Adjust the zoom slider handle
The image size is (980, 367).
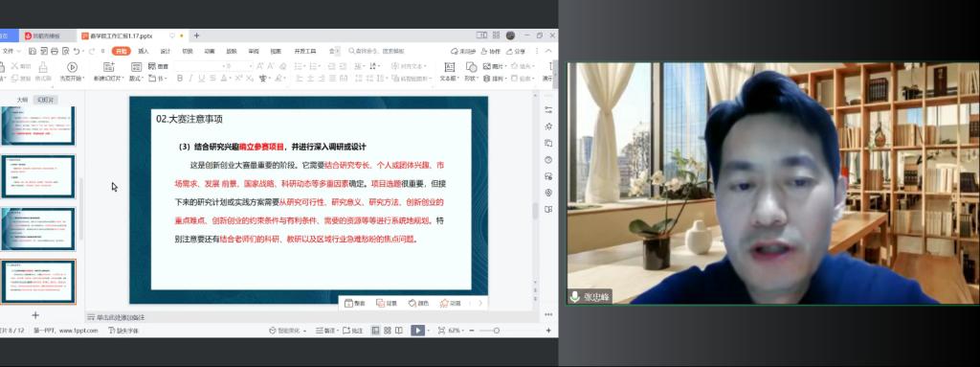pyautogui.click(x=497, y=330)
